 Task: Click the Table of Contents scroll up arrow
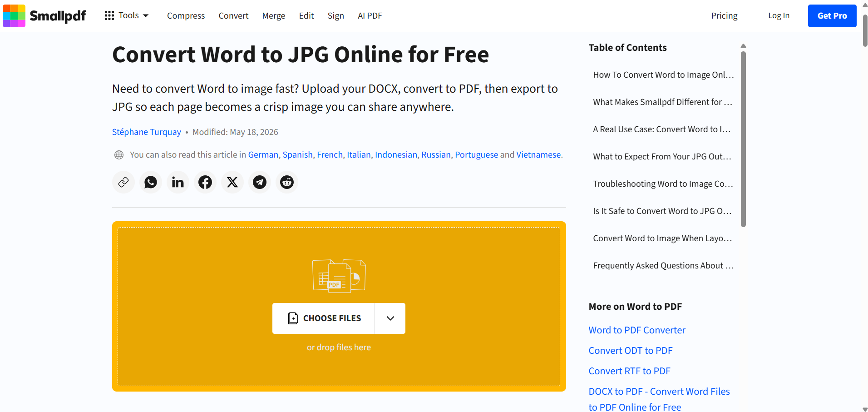pos(743,46)
